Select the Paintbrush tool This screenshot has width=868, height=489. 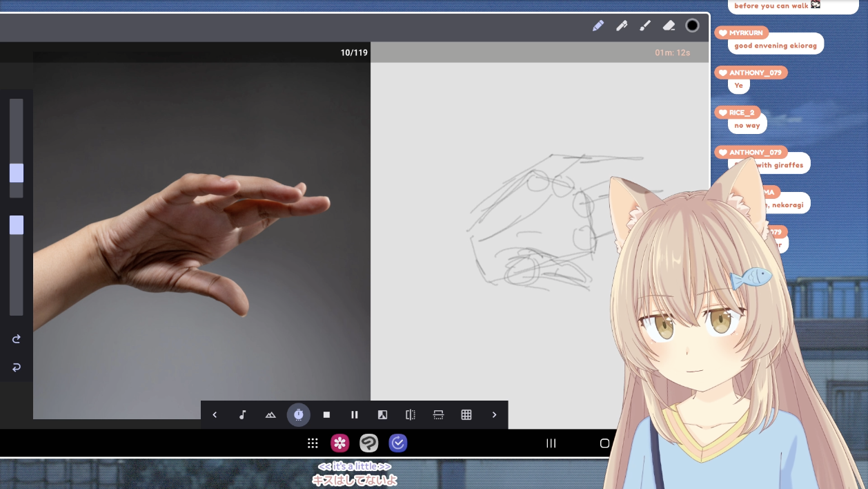(645, 26)
